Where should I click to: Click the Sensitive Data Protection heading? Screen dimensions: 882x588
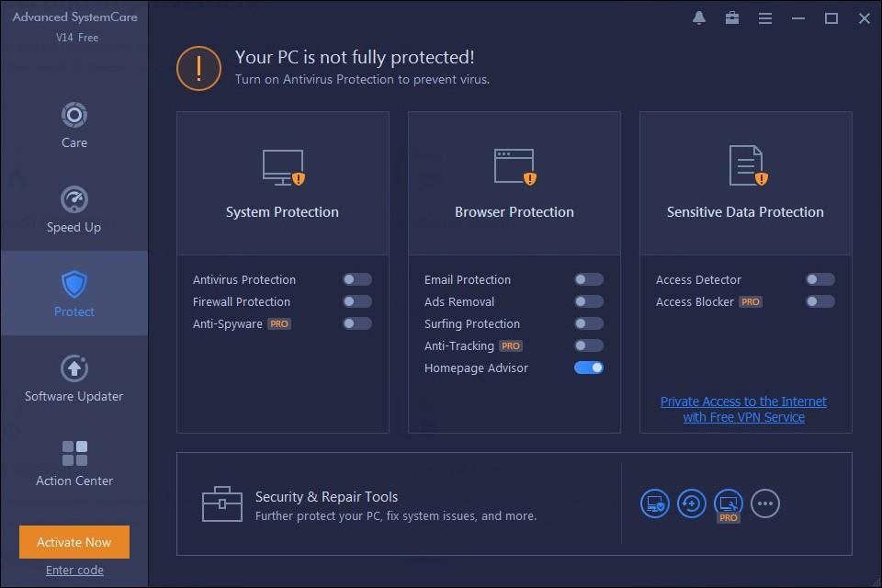coord(745,212)
